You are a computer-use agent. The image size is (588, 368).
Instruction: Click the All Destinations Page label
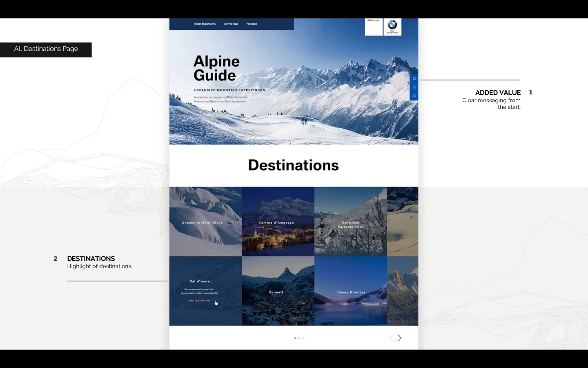click(x=46, y=49)
